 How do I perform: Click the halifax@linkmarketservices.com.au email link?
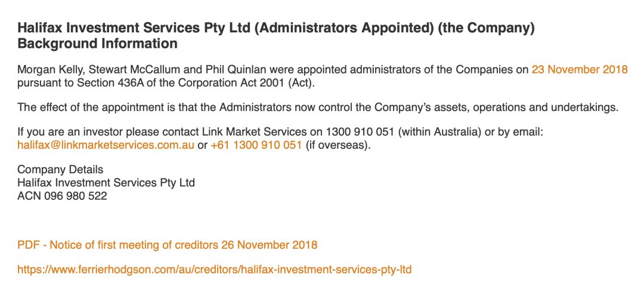[x=106, y=145]
